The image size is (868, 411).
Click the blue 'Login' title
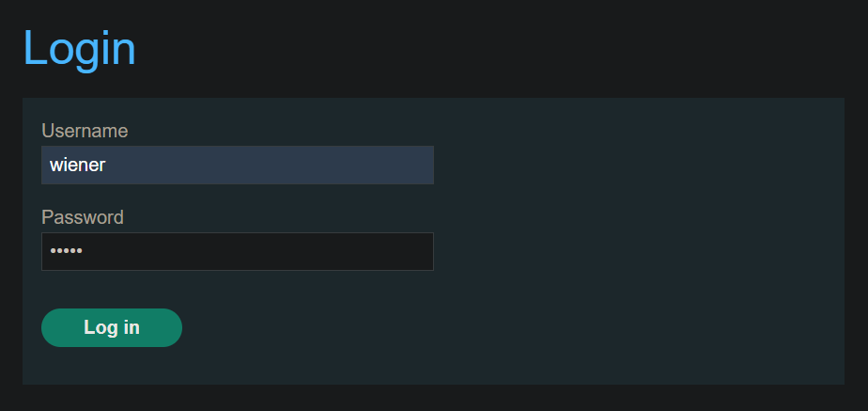tap(79, 49)
